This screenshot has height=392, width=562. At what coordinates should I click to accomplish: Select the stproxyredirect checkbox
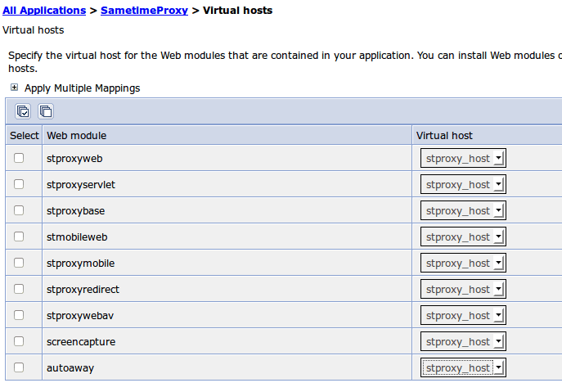point(19,289)
